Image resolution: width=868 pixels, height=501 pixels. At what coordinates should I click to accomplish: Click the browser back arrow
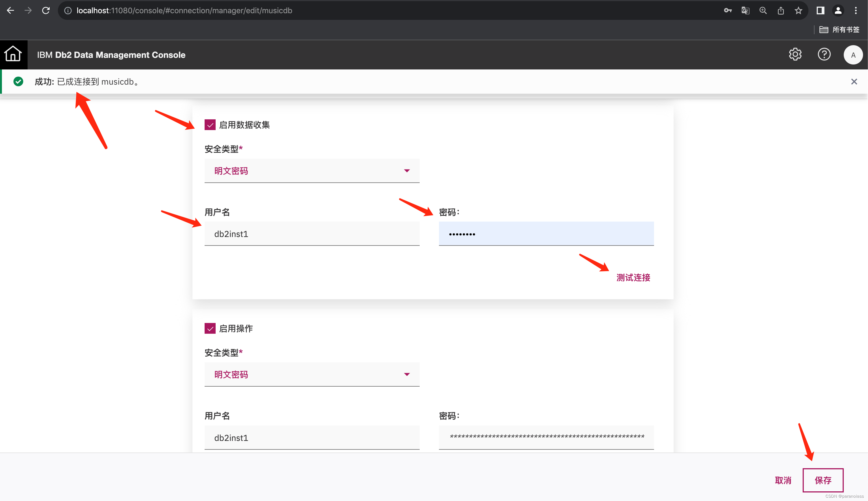tap(11, 10)
